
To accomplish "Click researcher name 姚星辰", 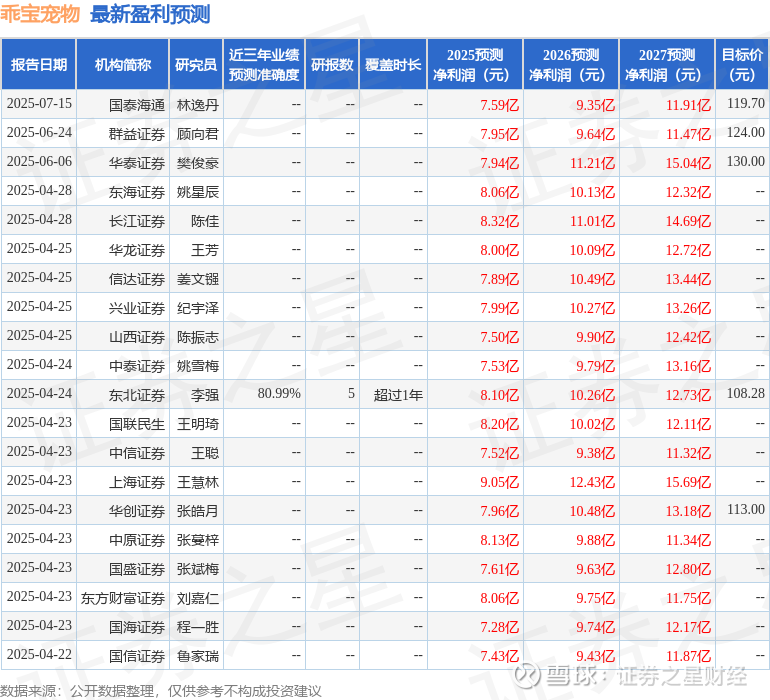I will click(197, 192).
